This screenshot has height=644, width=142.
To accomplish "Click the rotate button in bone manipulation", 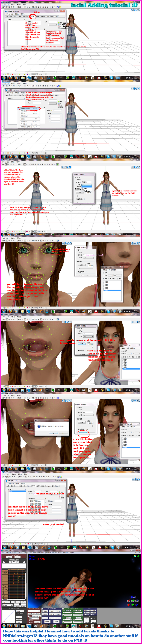I will 52,611.
